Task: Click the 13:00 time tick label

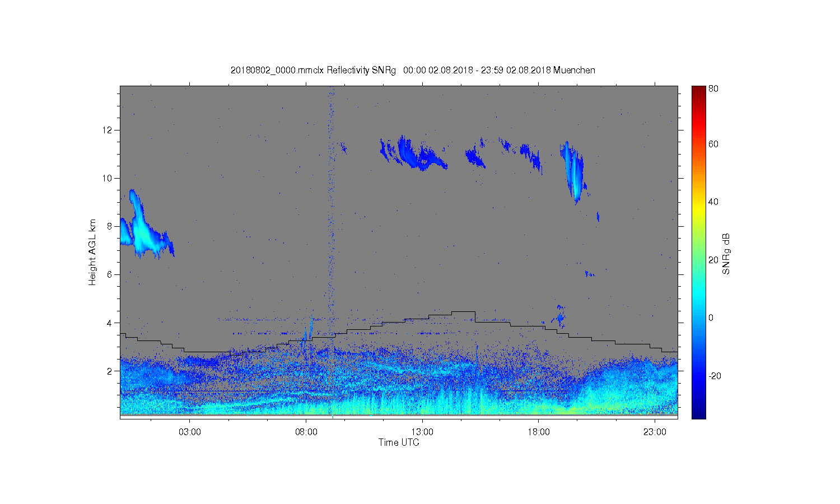Action: click(422, 432)
